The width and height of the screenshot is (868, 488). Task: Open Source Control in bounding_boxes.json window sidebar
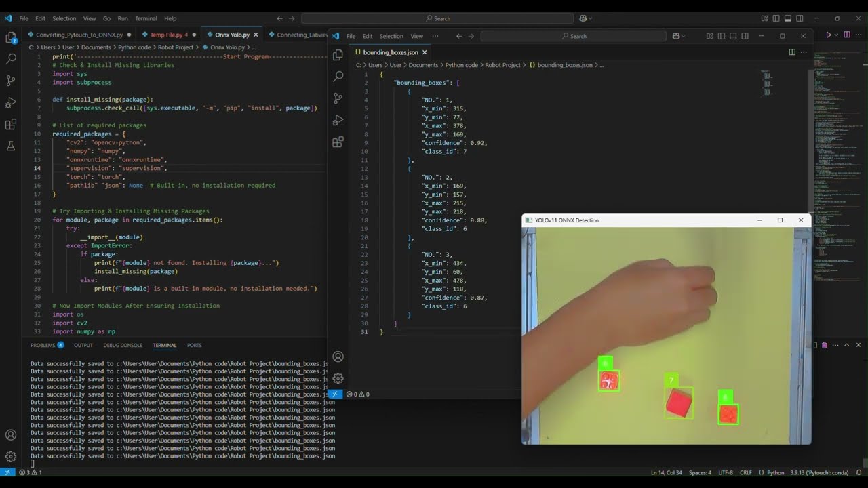[x=338, y=98]
